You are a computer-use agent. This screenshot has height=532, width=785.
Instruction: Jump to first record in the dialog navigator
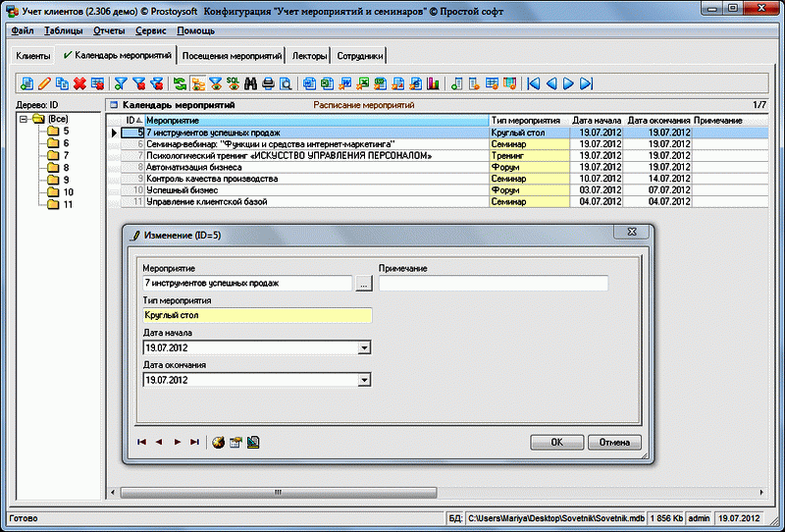[142, 442]
